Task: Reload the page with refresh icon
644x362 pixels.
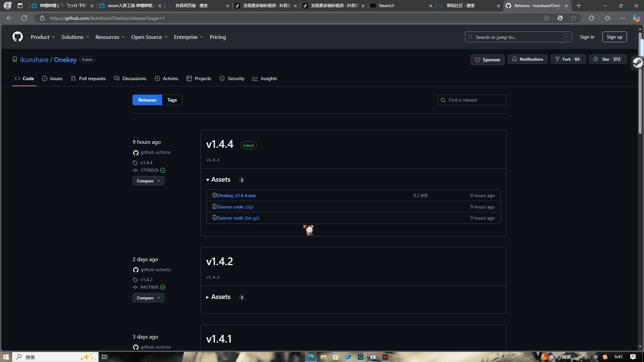Action: 24,18
